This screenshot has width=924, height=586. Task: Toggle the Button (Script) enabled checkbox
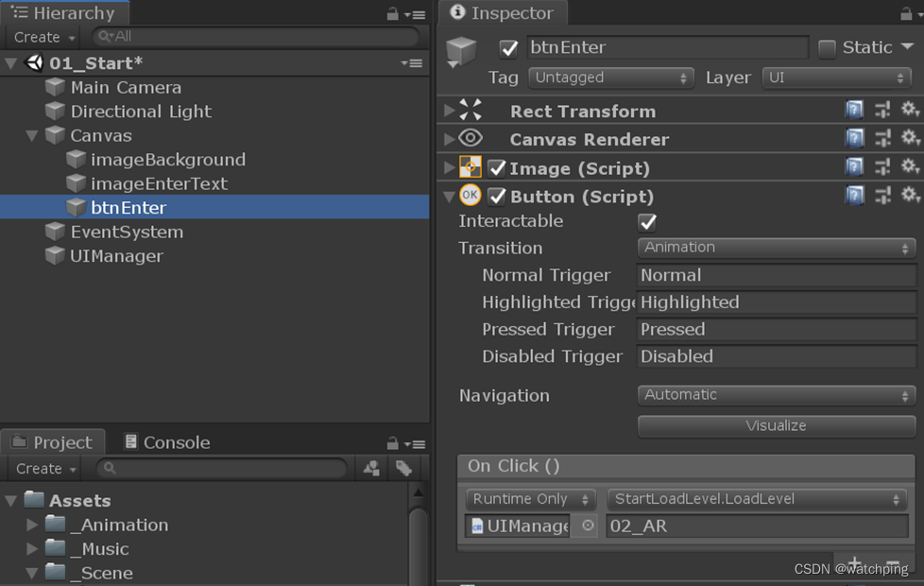click(x=497, y=197)
